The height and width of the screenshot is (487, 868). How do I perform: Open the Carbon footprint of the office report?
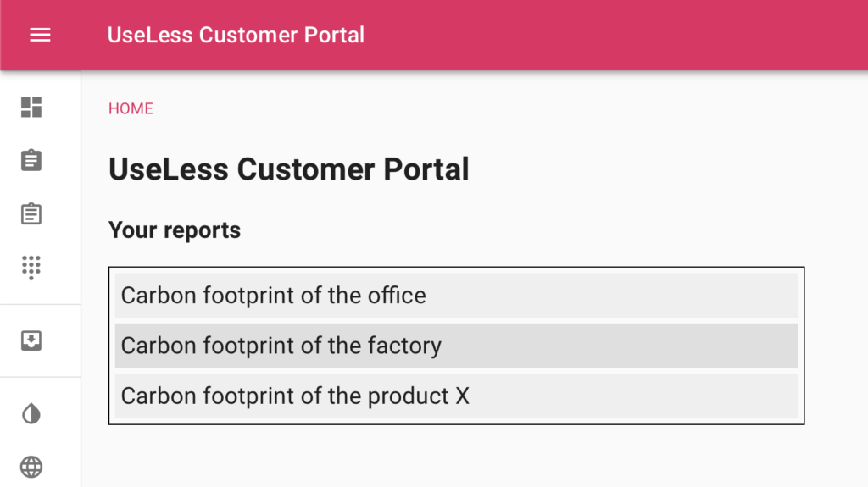tap(457, 296)
